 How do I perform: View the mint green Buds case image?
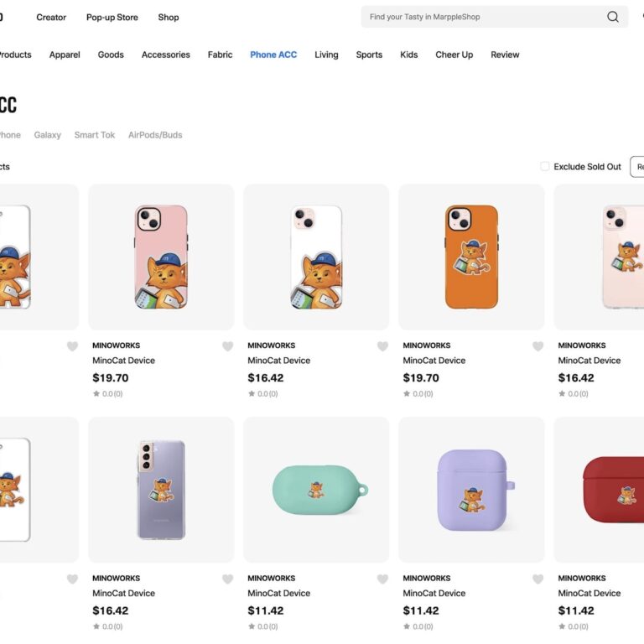click(x=316, y=490)
